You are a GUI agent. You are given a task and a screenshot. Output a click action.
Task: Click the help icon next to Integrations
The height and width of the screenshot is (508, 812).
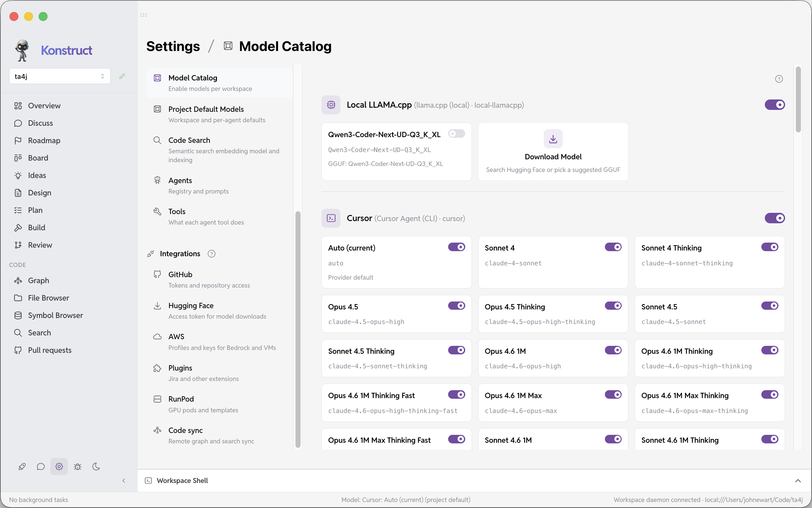[x=211, y=254]
